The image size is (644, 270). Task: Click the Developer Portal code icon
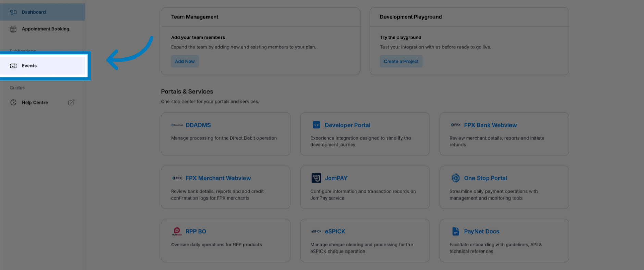(316, 125)
